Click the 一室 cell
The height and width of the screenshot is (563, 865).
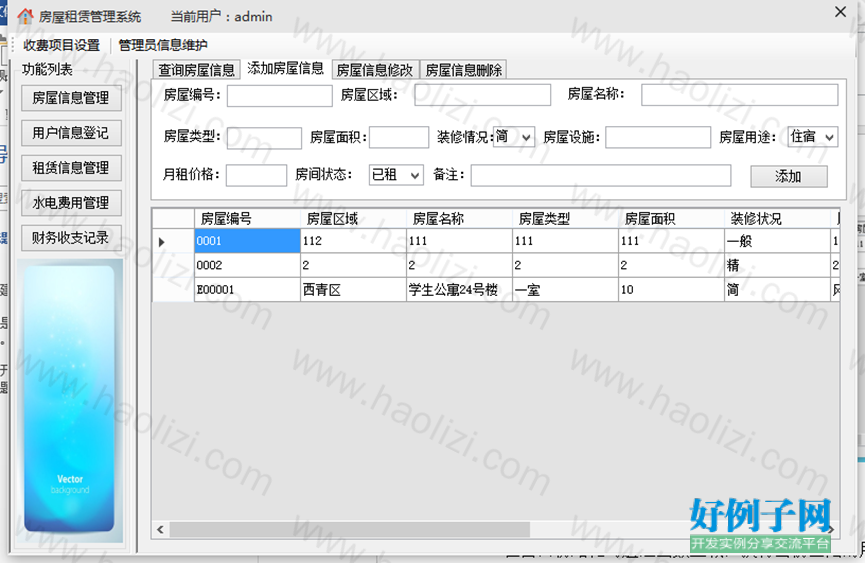point(565,289)
